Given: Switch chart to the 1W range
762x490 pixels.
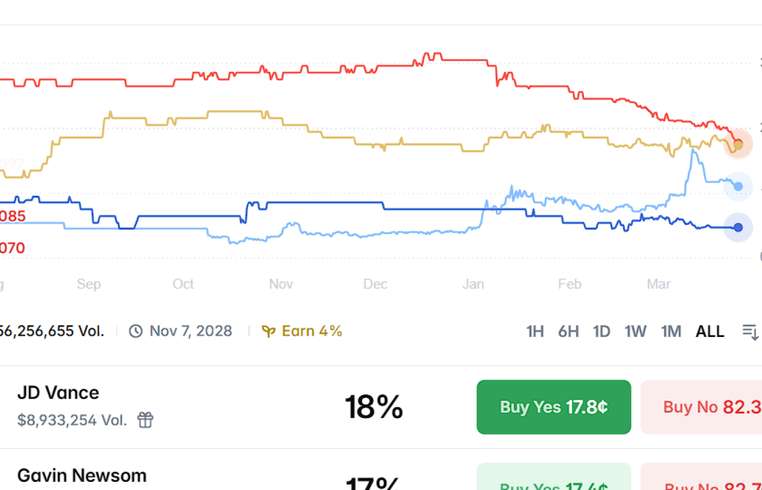Looking at the screenshot, I should [x=635, y=331].
